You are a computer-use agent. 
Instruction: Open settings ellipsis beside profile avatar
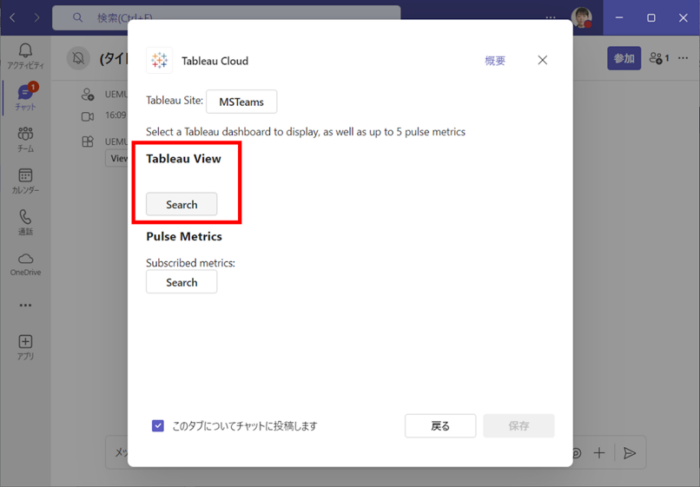(x=551, y=18)
